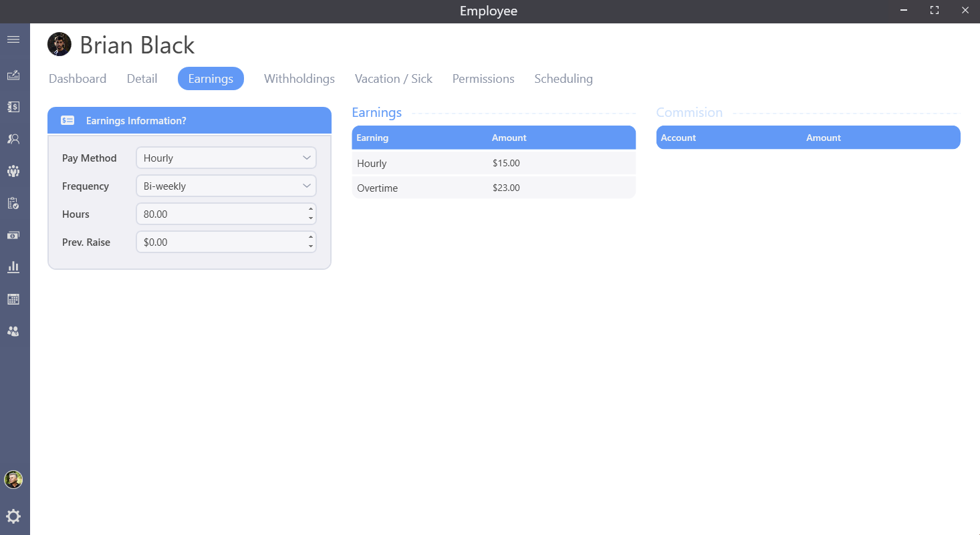Viewport: 980px width, 535px height.
Task: Click the Account column header in Commission
Action: [678, 138]
